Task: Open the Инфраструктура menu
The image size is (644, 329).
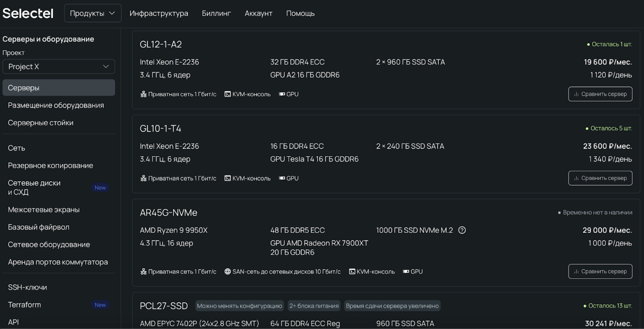Action: [x=159, y=13]
